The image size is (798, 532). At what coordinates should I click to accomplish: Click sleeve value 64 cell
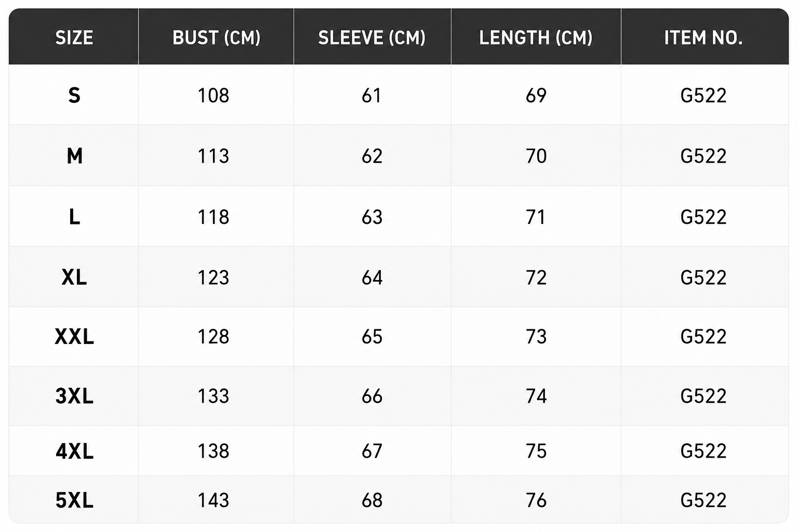(x=372, y=277)
